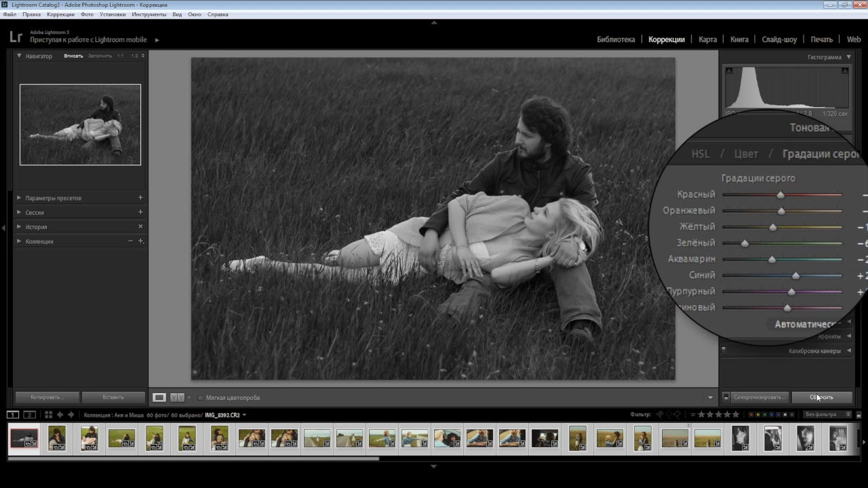
Task: Open the IMG_8392.CR2 filename dropdown
Action: 244,415
